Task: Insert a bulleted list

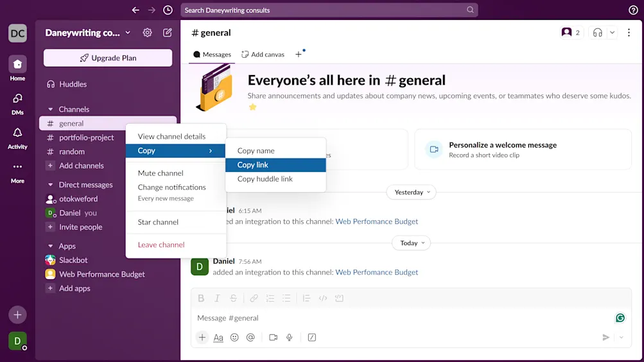Action: click(286, 298)
